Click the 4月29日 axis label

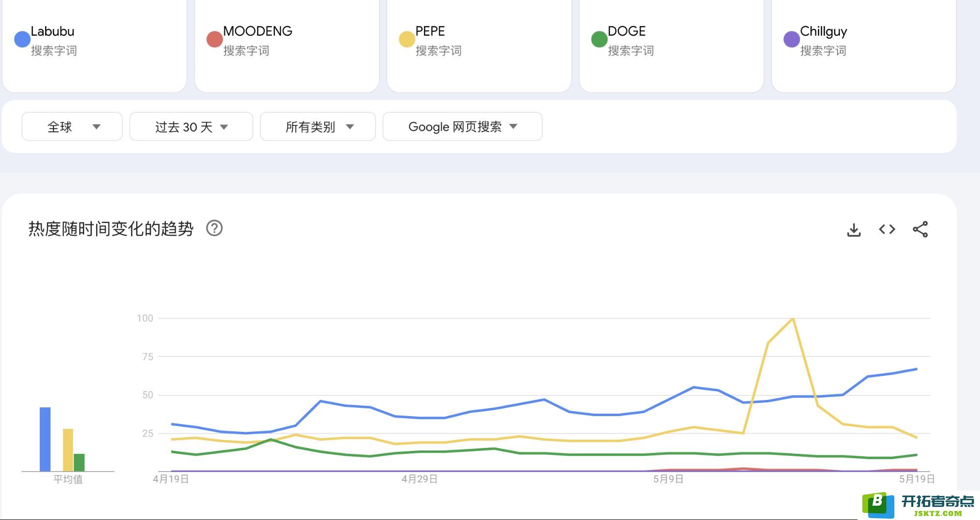click(x=420, y=479)
